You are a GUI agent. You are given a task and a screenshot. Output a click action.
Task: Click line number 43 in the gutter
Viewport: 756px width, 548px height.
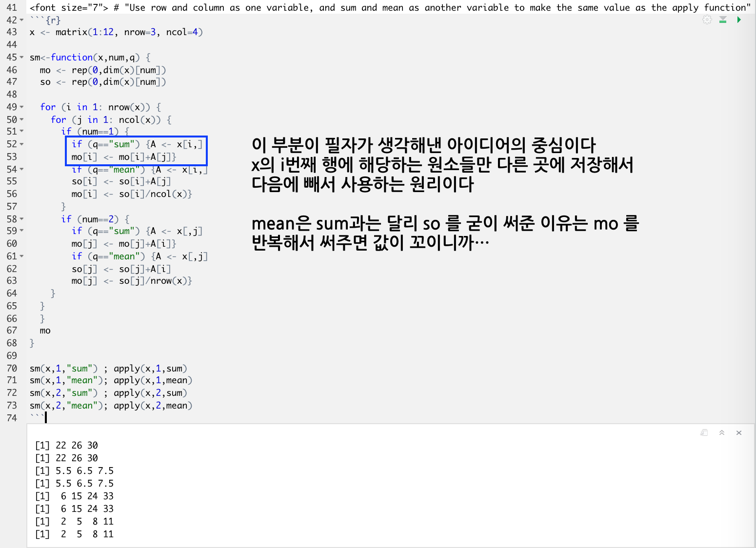pyautogui.click(x=12, y=32)
